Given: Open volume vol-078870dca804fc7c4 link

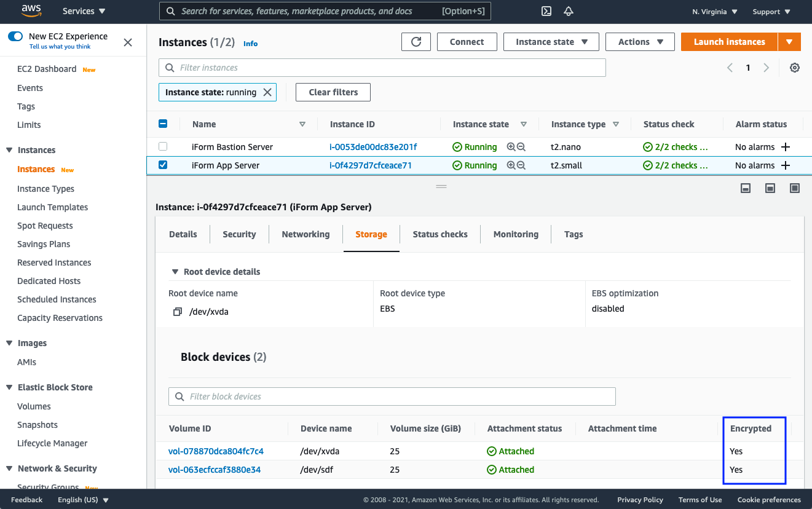Looking at the screenshot, I should (216, 451).
